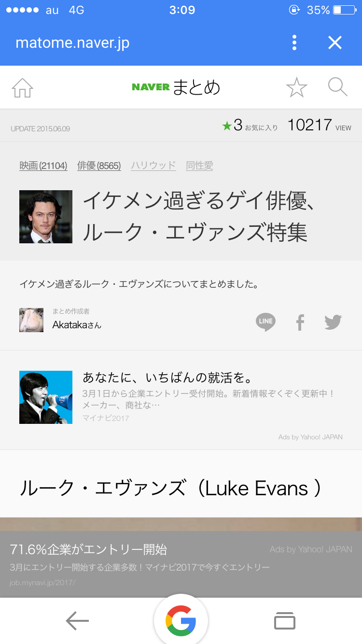Viewport: 362px width, 644px height.
Task: Tap the favorite star icon in header
Action: pyautogui.click(x=296, y=87)
